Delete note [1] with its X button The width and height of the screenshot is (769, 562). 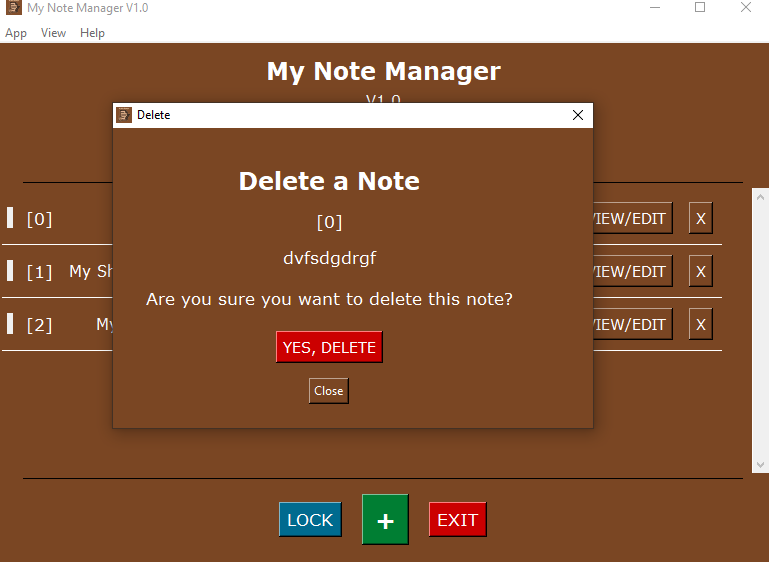point(700,271)
